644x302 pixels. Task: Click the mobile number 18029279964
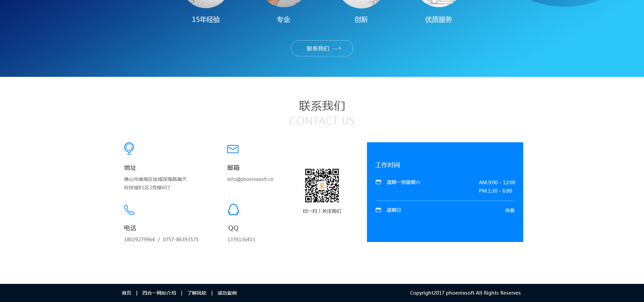[x=140, y=240]
